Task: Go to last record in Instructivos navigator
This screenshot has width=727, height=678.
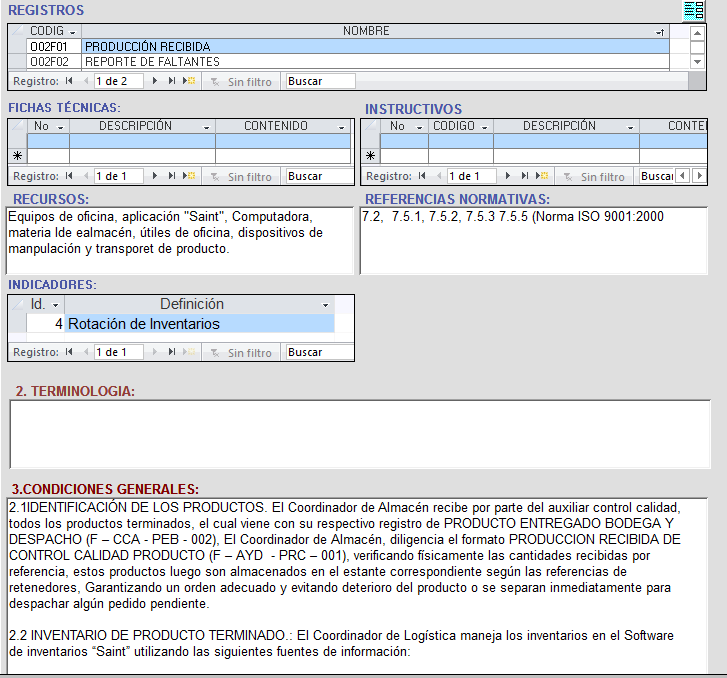Action: click(525, 176)
